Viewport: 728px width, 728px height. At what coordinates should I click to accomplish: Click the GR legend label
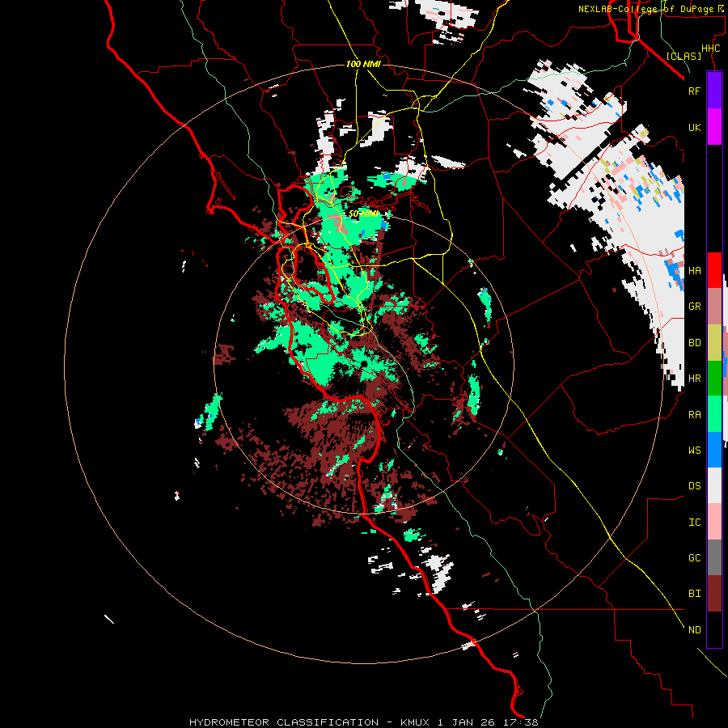click(x=694, y=307)
